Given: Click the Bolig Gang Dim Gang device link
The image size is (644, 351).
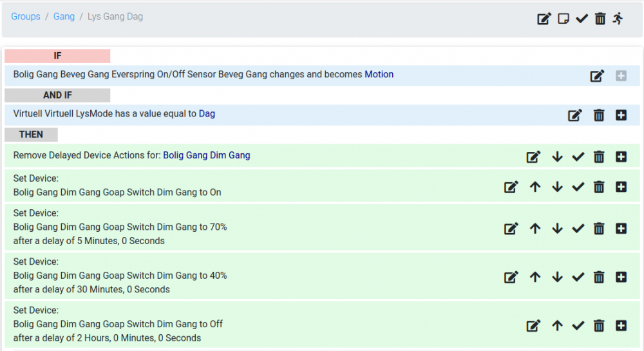Looking at the screenshot, I should click(x=206, y=155).
